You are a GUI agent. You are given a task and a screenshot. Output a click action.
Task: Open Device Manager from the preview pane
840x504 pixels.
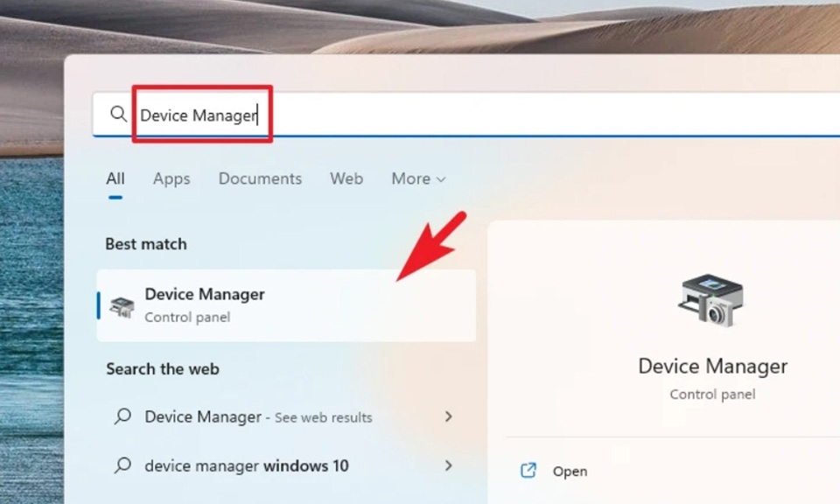[x=570, y=471]
